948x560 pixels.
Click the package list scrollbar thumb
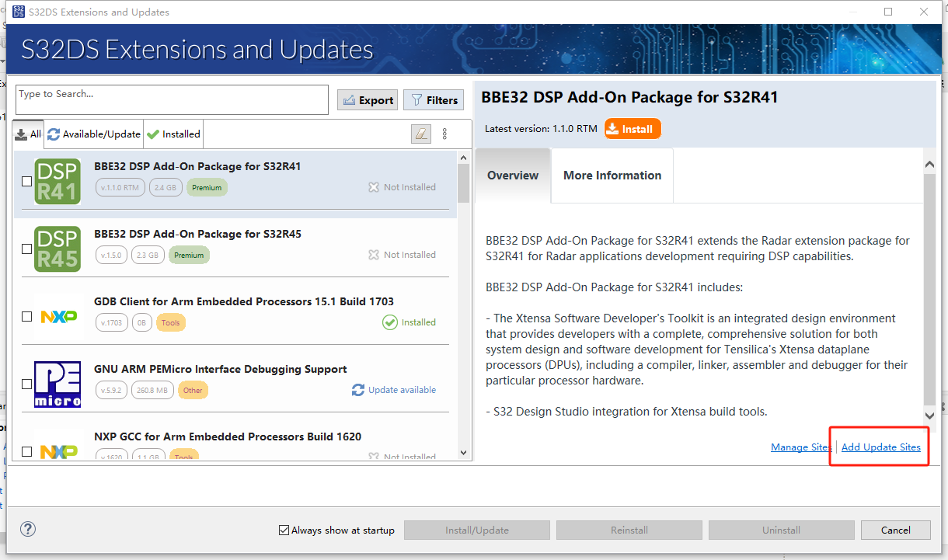tap(464, 183)
